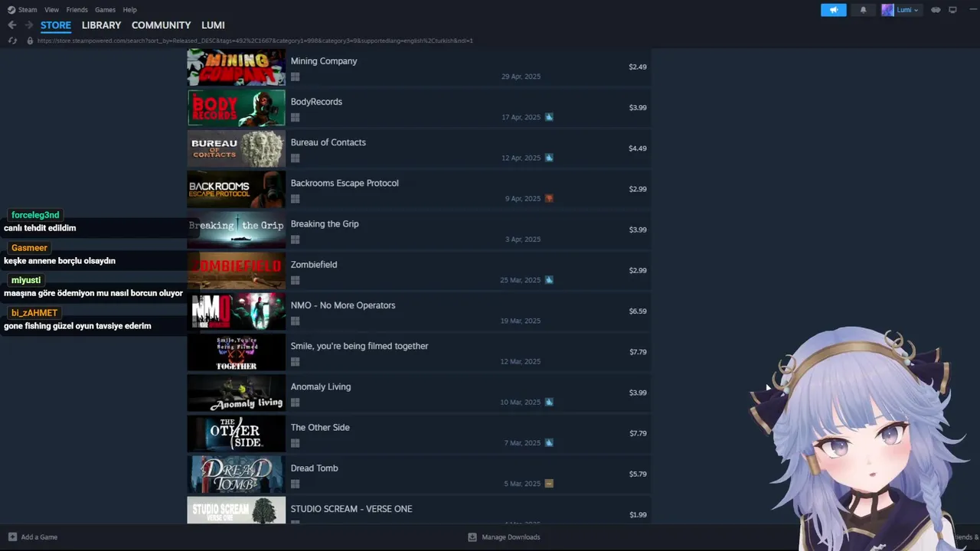Open the Breaking the Grip title
The image size is (980, 551).
325,223
